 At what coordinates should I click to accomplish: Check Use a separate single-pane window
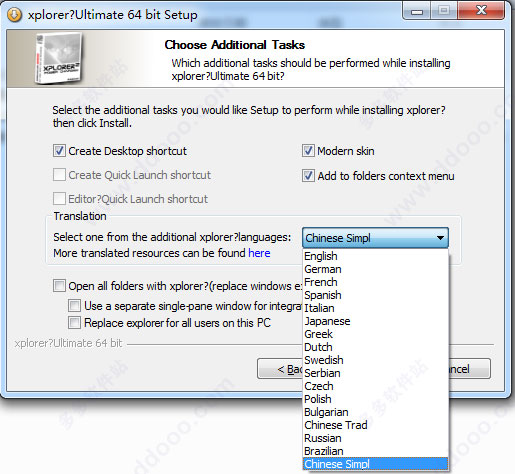pyautogui.click(x=74, y=305)
